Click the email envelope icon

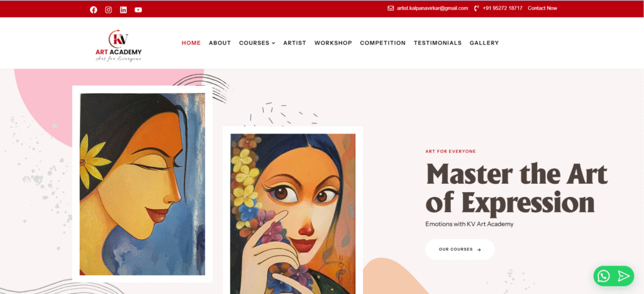(391, 8)
